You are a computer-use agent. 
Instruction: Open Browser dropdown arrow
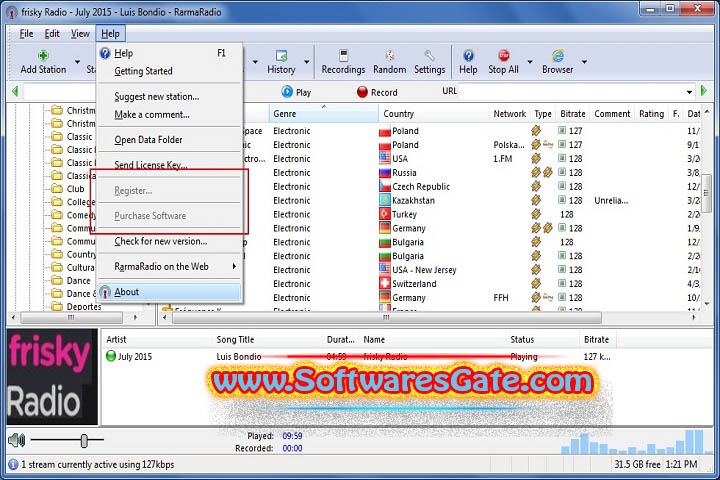pyautogui.click(x=584, y=62)
